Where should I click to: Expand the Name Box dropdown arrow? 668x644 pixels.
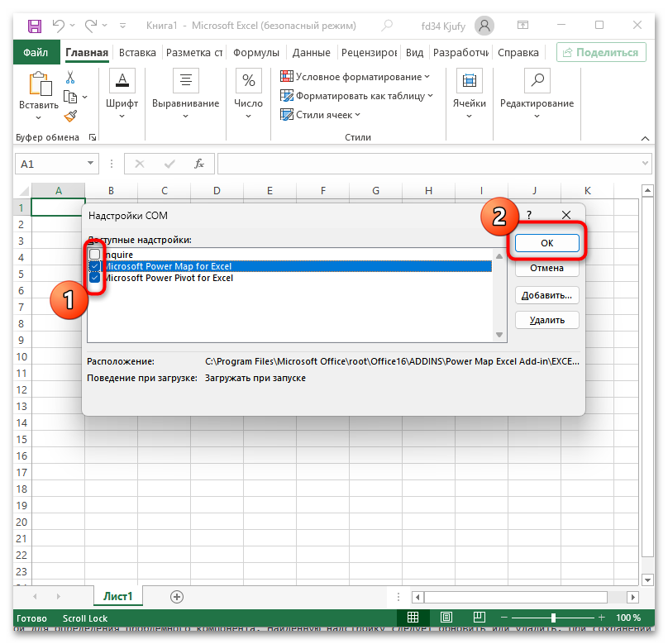click(x=89, y=164)
